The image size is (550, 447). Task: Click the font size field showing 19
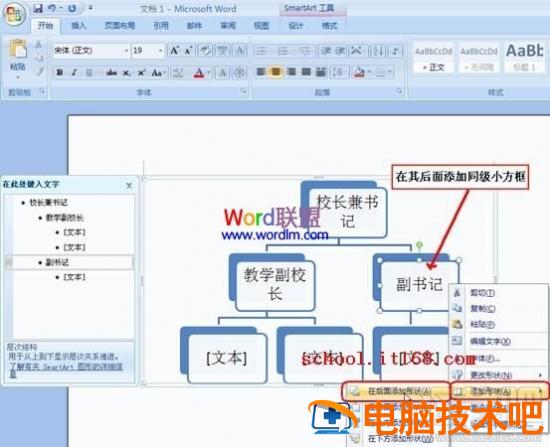pyautogui.click(x=144, y=51)
